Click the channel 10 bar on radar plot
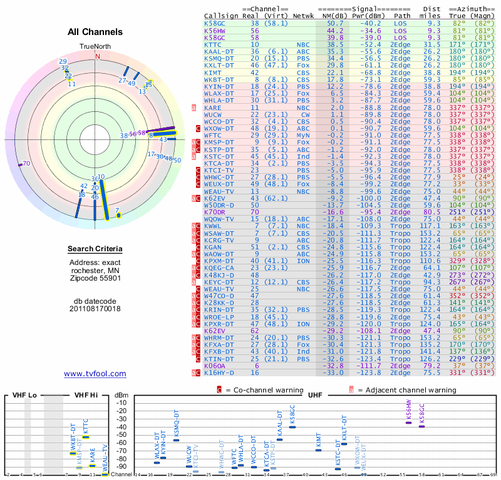 (105, 200)
